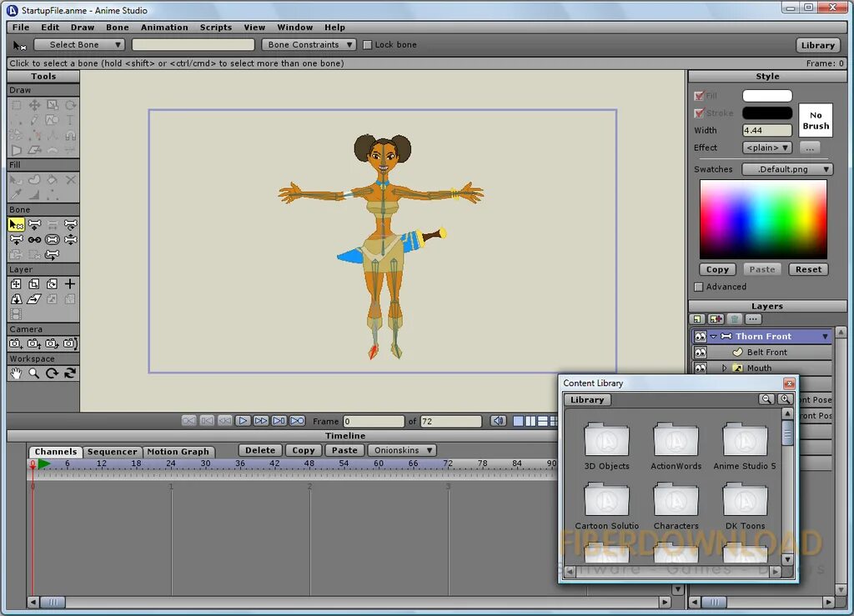Click Paste in the Timeline
Screen dimensions: 854x616
[344, 450]
